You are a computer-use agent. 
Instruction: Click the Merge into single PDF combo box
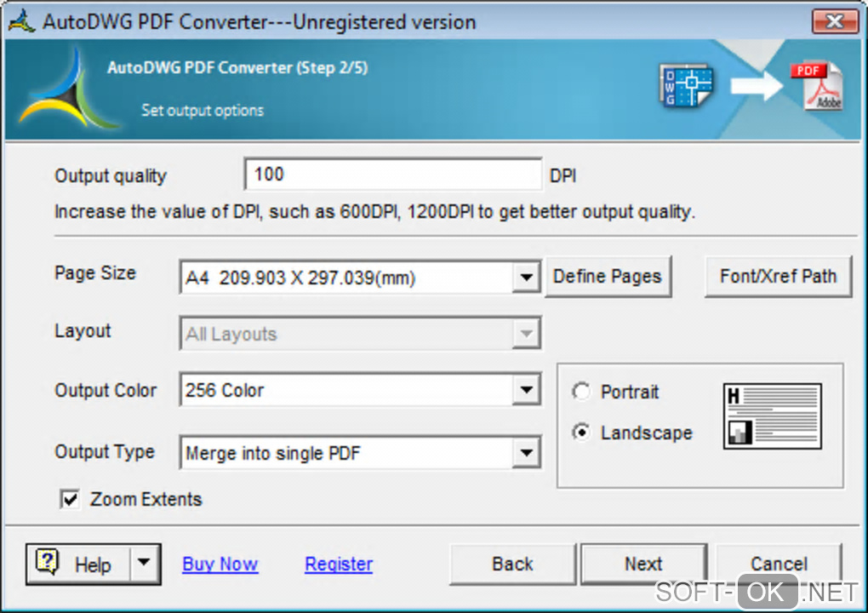click(x=360, y=453)
